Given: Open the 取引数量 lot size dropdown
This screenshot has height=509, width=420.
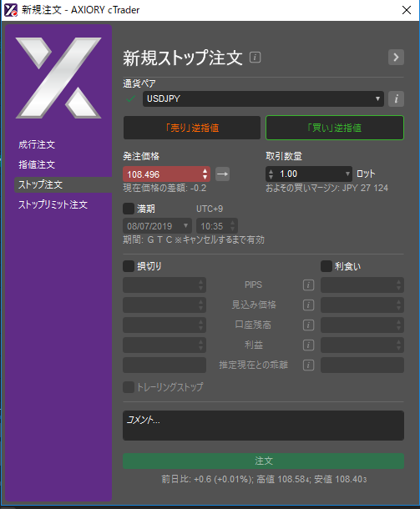Looking at the screenshot, I should pyautogui.click(x=309, y=174).
